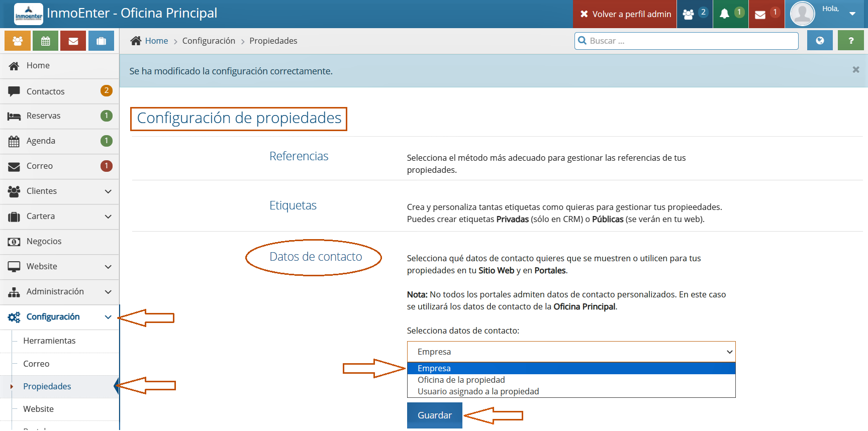Open the blue briefcase quick-access icon
The width and height of the screenshot is (868, 431).
coord(102,41)
